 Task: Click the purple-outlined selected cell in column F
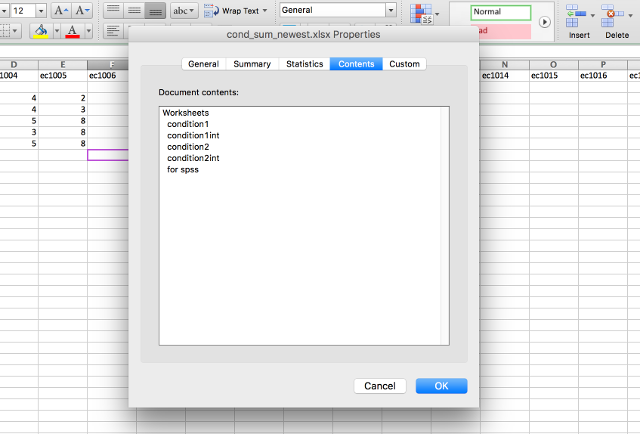click(108, 155)
